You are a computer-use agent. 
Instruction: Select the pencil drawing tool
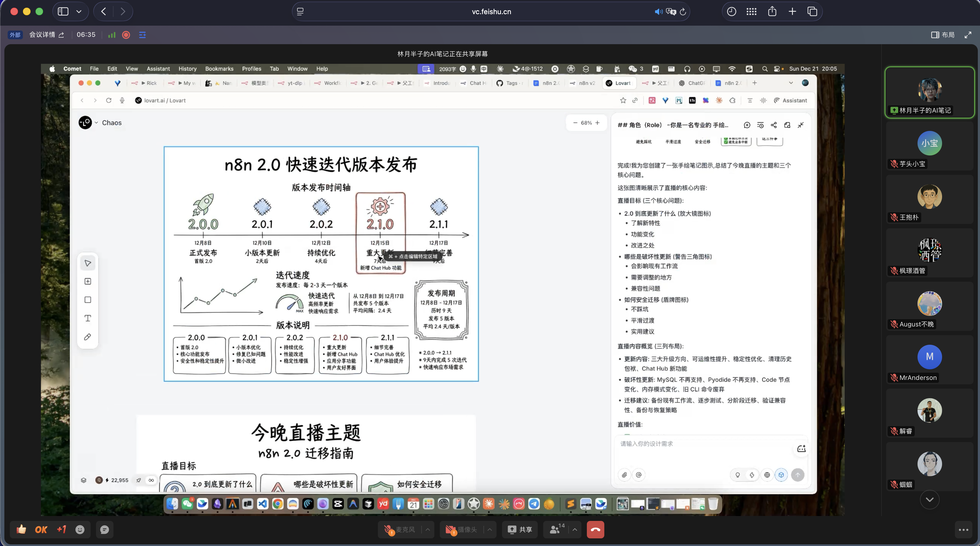pyautogui.click(x=88, y=337)
